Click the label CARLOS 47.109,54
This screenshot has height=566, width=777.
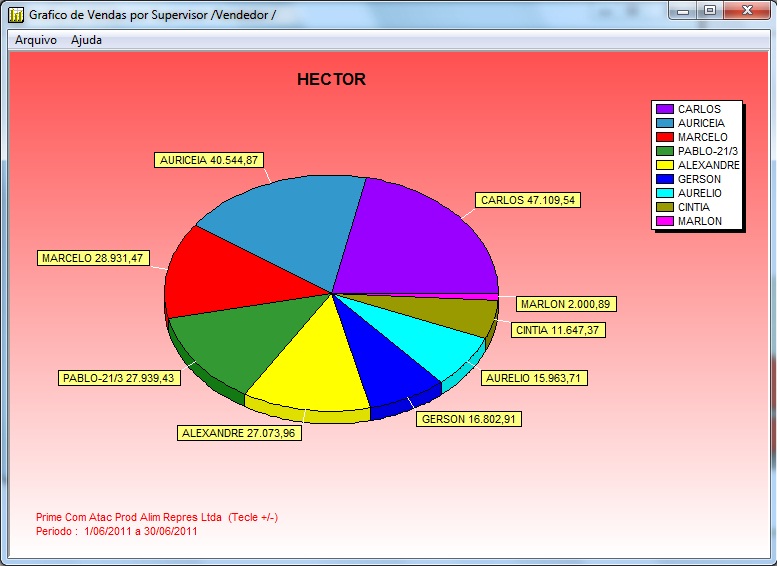(528, 200)
